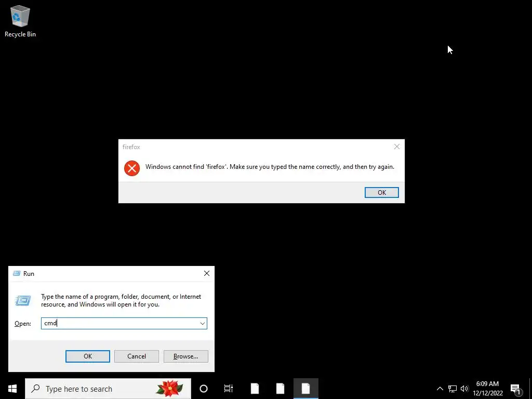The height and width of the screenshot is (399, 532).
Task: Click the Windows cannot find 'firefox' message
Action: [x=270, y=167]
